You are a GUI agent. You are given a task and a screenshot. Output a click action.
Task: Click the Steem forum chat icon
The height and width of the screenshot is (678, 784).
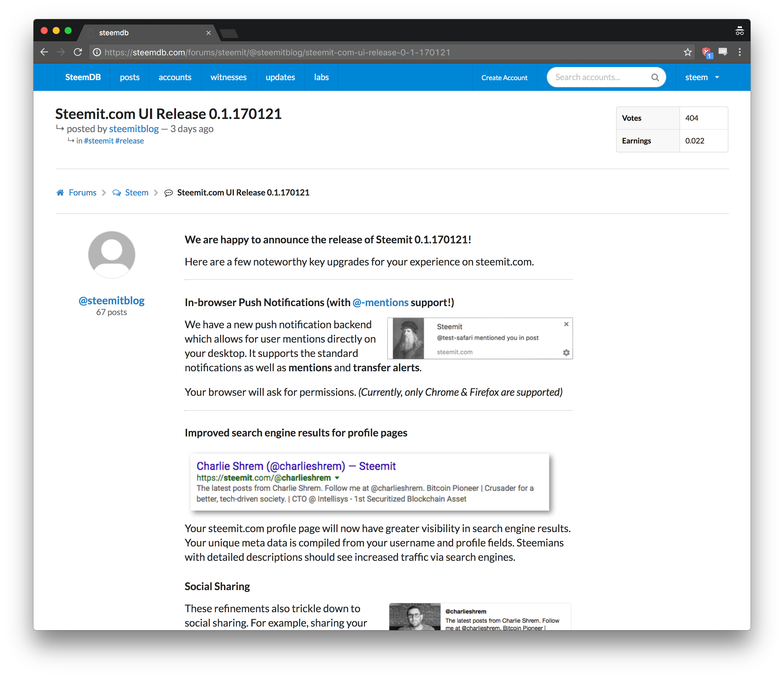[117, 193]
